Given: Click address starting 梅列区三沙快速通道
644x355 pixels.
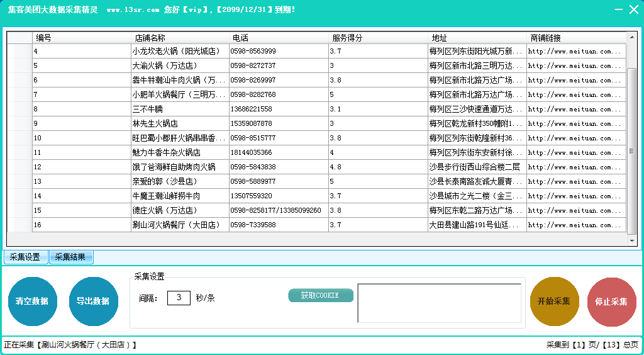Looking at the screenshot, I should 475,110.
